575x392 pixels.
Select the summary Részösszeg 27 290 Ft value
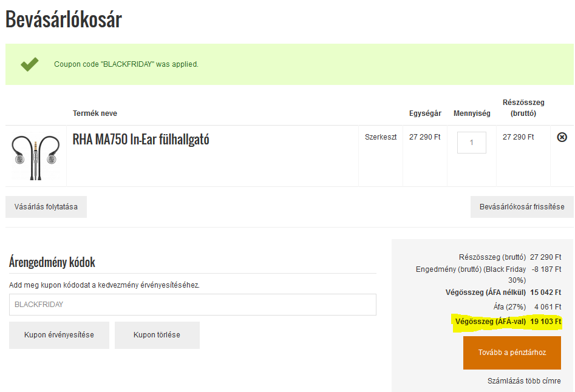[x=546, y=257]
